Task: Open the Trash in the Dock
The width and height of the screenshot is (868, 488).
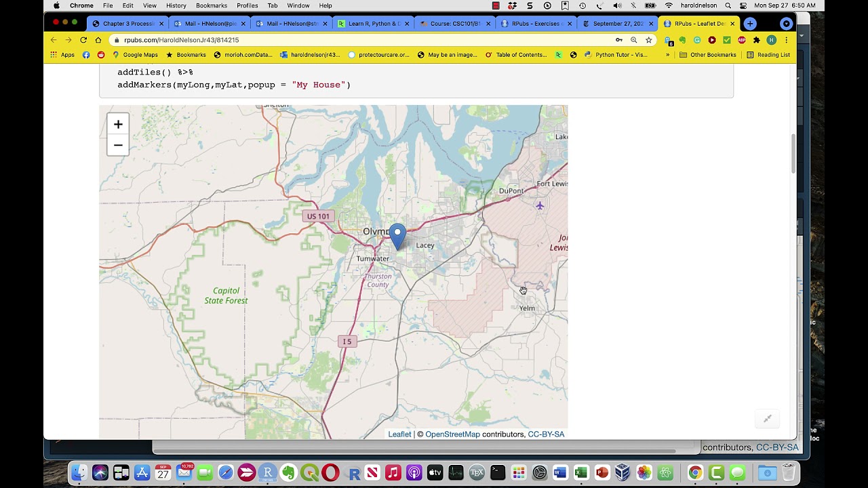Action: tap(788, 472)
